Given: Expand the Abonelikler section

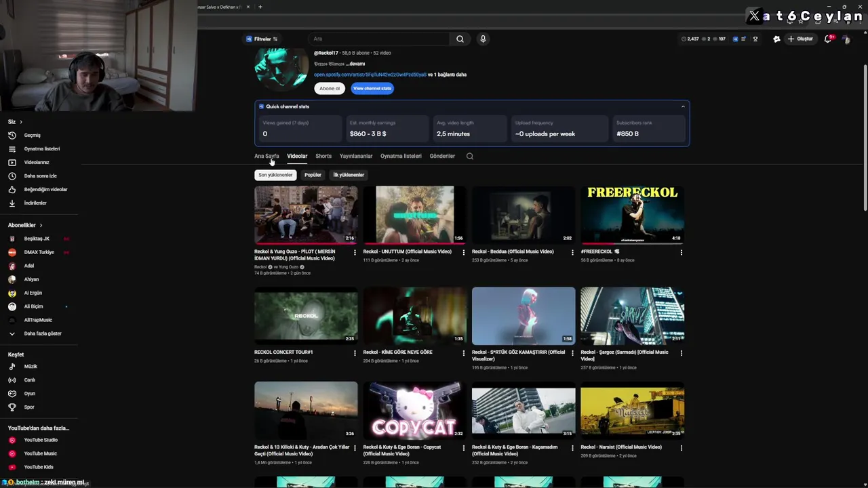Looking at the screenshot, I should point(25,225).
